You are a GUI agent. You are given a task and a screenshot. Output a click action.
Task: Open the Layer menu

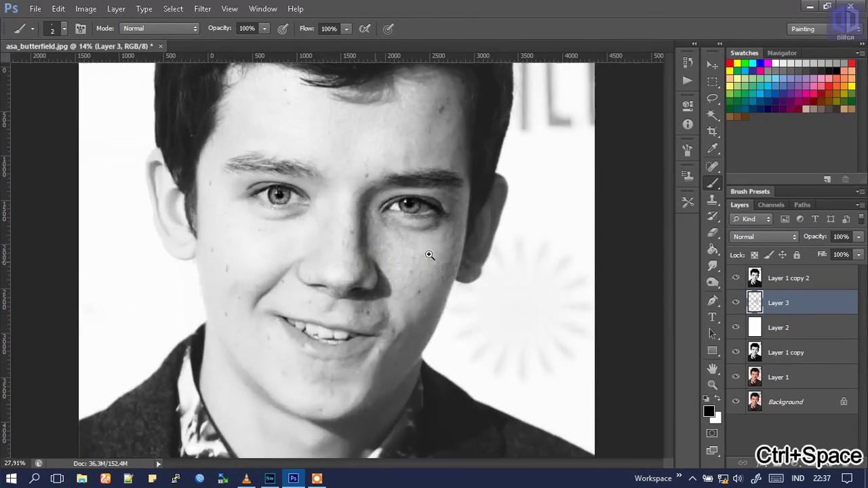[116, 9]
